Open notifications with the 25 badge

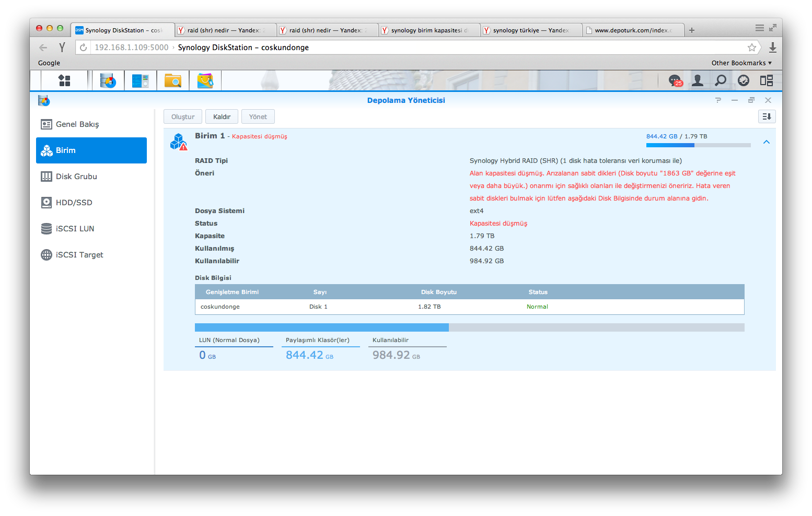675,80
